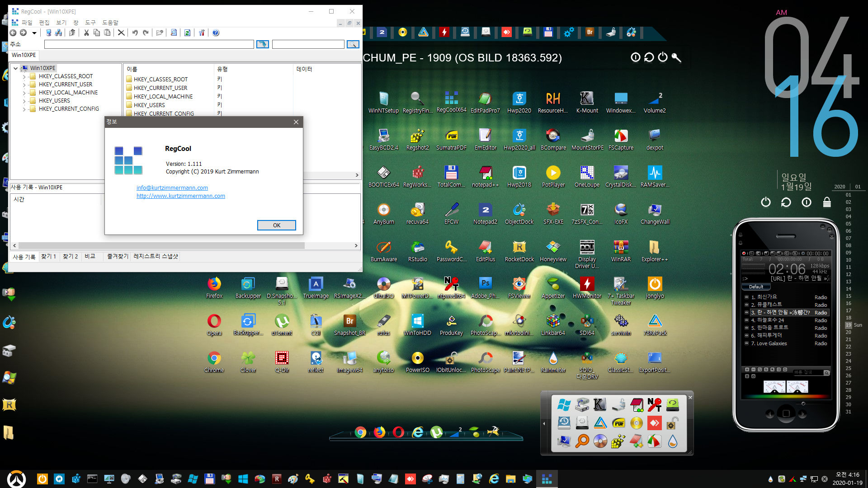
Task: Open the uTorrent desktop shortcut
Action: point(282,324)
